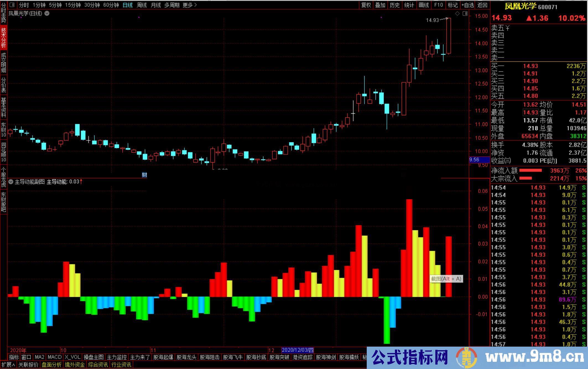Viewport: 588px width, 369px height.
Task: Expand the 更多 period options
Action: [190, 5]
